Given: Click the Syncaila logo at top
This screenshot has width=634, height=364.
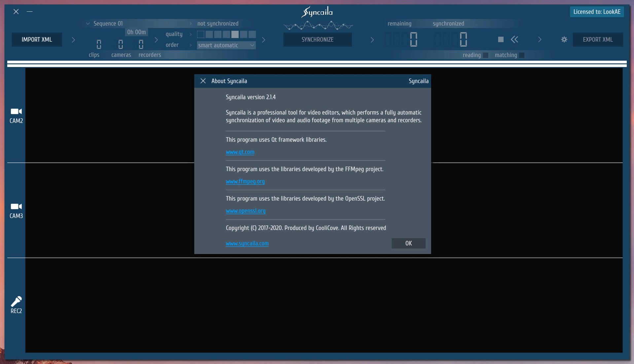Looking at the screenshot, I should tap(317, 12).
